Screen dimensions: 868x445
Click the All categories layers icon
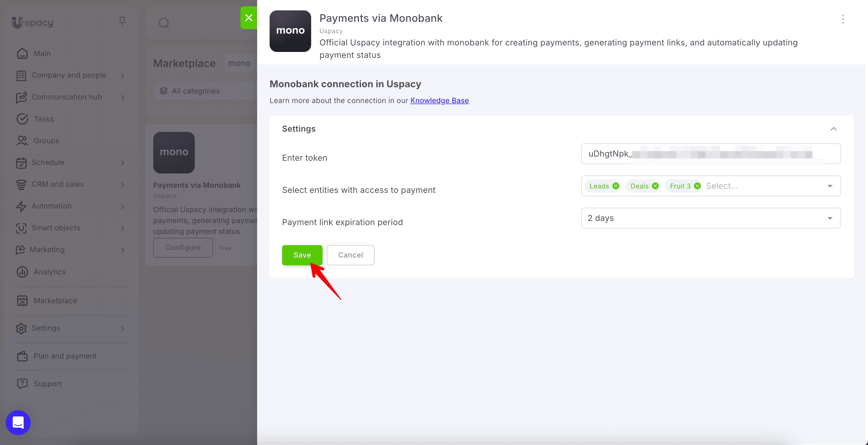[x=163, y=91]
